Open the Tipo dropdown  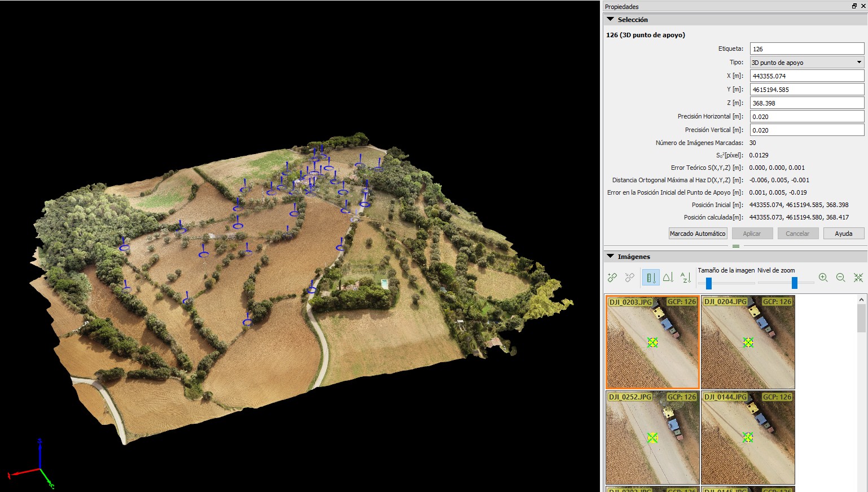coord(807,63)
